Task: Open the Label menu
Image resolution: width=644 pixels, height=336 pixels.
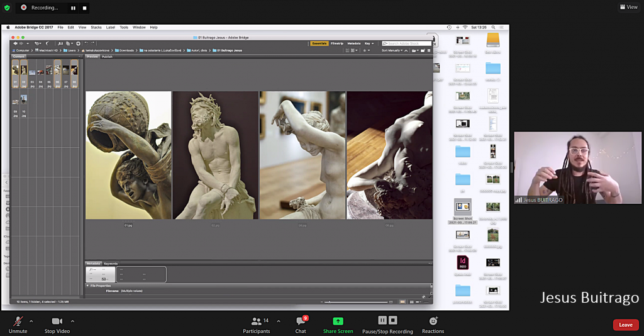Action: [x=111, y=27]
